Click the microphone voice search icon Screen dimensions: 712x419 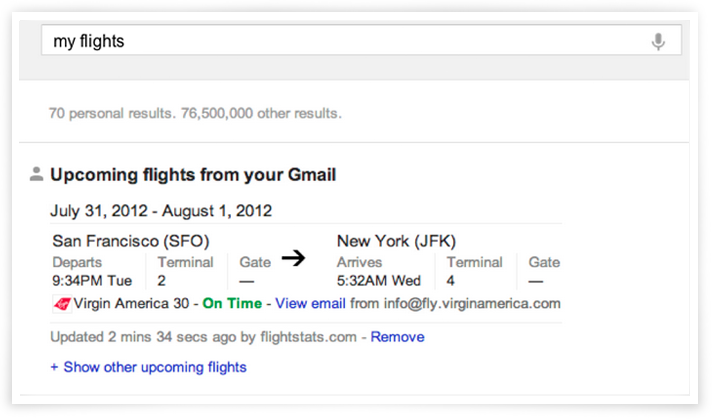pyautogui.click(x=658, y=41)
